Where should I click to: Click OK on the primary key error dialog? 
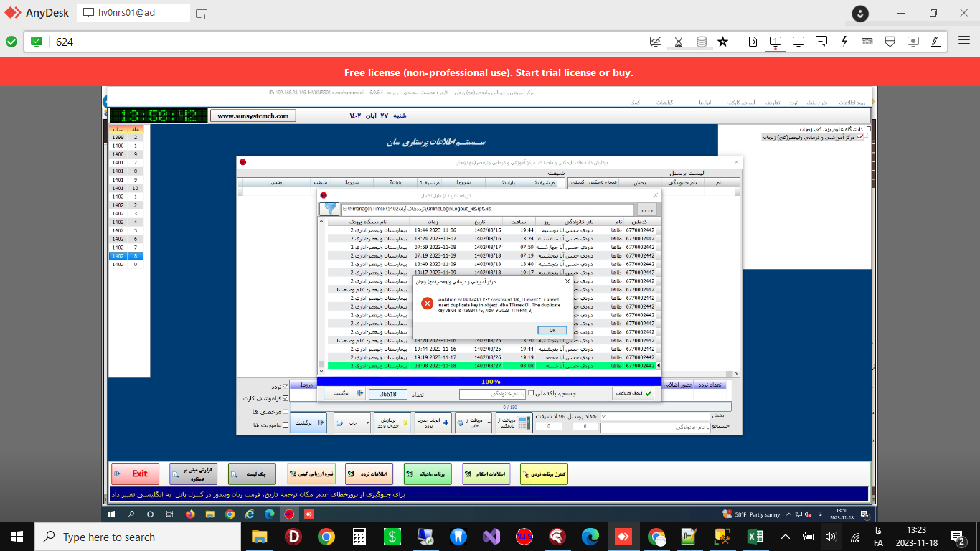point(552,330)
